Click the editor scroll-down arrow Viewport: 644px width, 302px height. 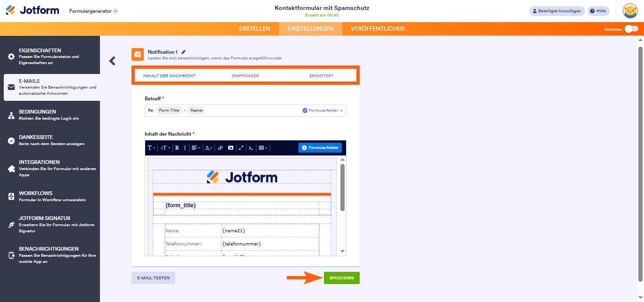pos(343,252)
